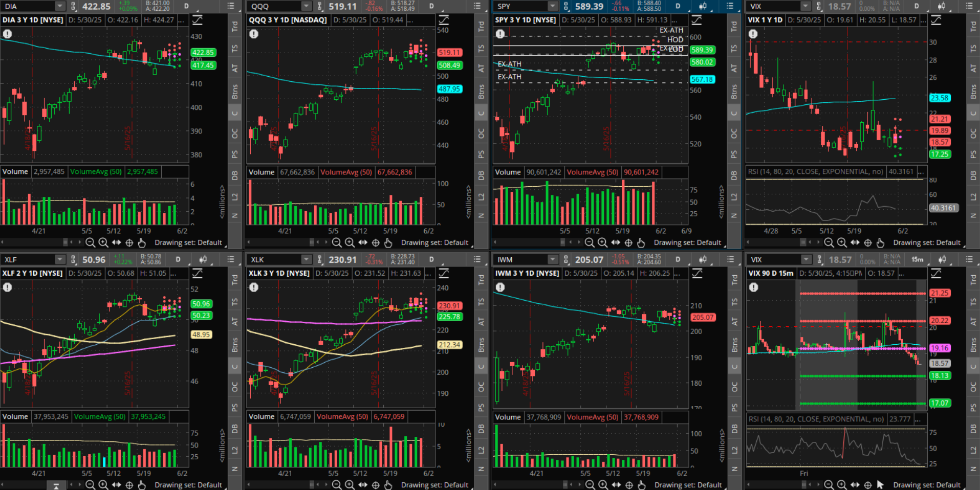980x490 pixels.
Task: Toggle the Trd side panel on DIA chart
Action: coord(235,27)
